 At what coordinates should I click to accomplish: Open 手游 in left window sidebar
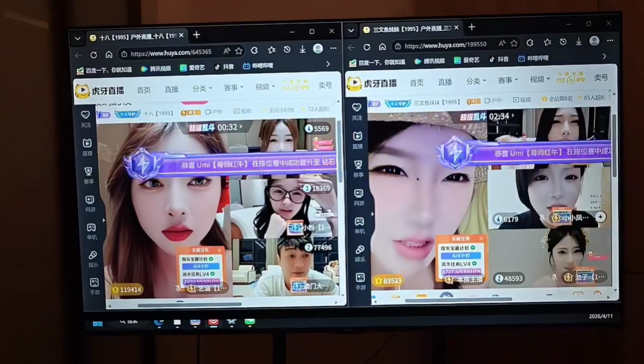(x=94, y=286)
